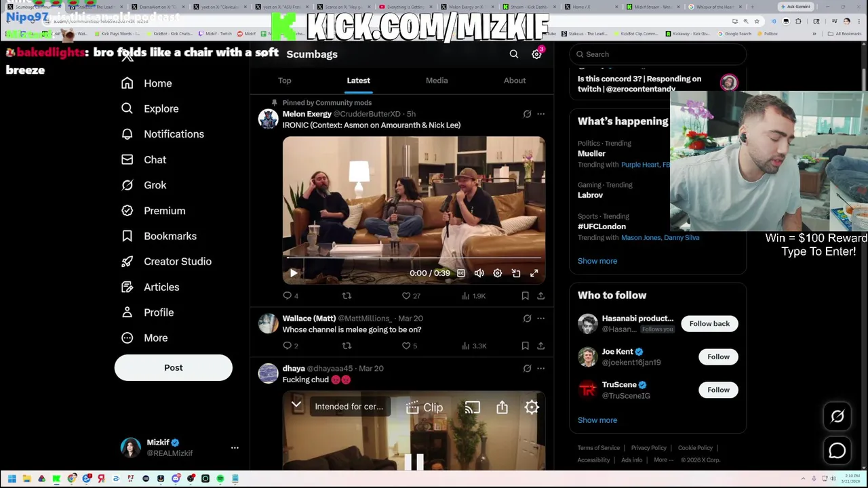Open Windows Start menu
Screen dimensions: 868x488
pyautogui.click(x=12, y=479)
